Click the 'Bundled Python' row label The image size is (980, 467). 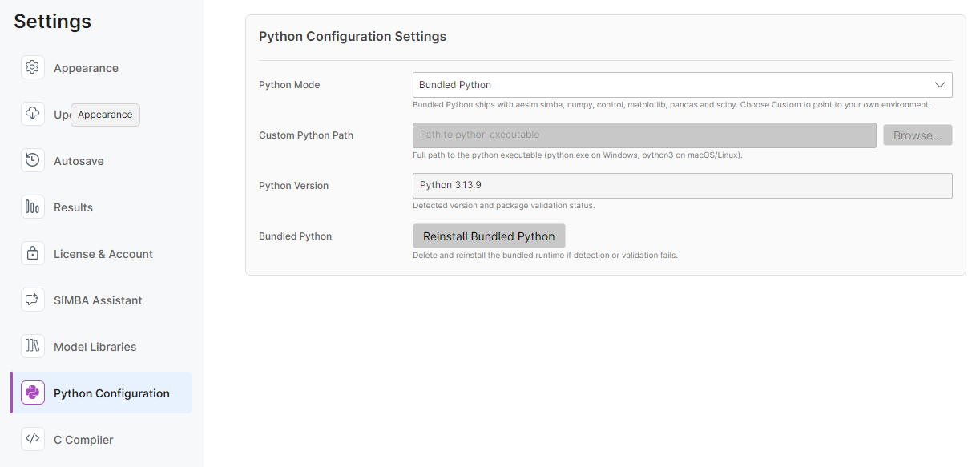click(x=295, y=236)
